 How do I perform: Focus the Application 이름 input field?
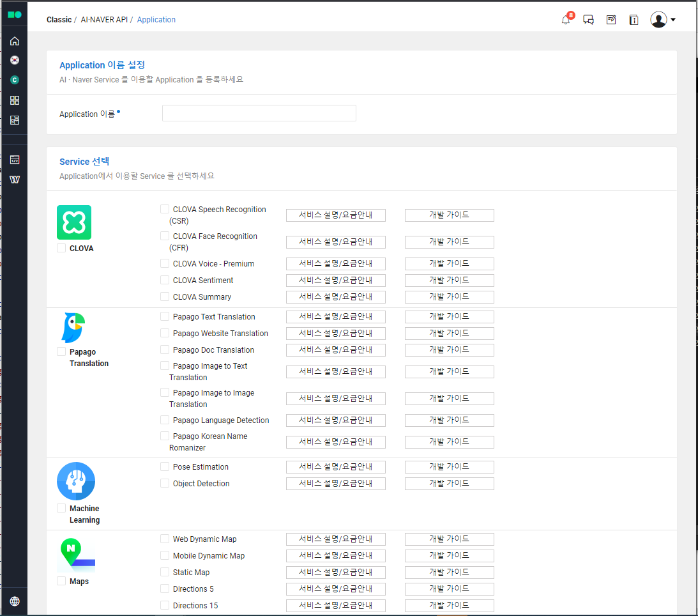[x=259, y=113]
